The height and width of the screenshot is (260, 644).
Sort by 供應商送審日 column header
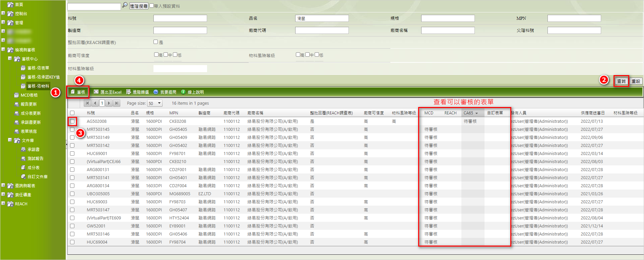pyautogui.click(x=593, y=113)
